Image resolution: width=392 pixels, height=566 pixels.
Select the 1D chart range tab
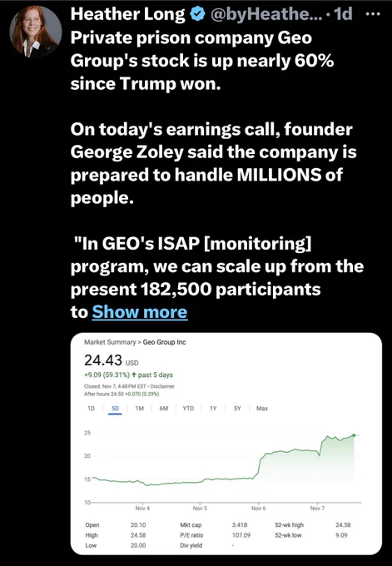pos(91,408)
